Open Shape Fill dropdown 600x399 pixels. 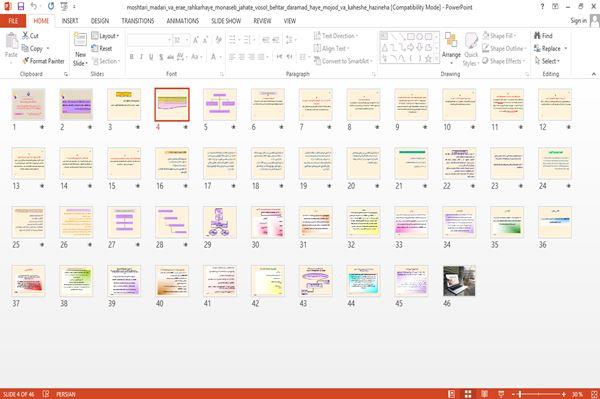coord(499,36)
